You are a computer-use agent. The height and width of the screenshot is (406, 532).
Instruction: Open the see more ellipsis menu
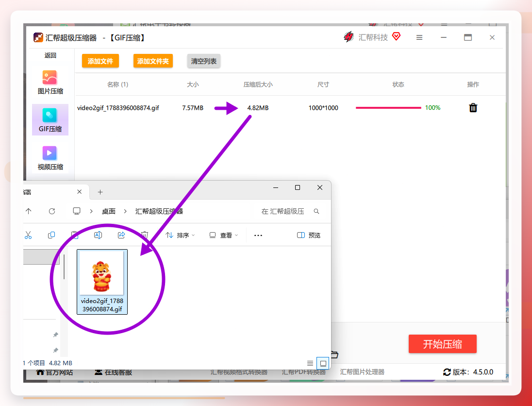pos(258,235)
